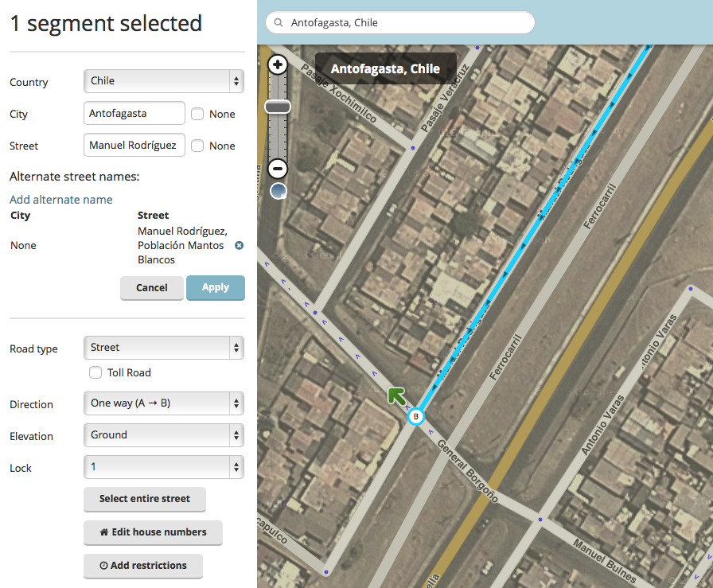
Task: Open the Road type dropdown
Action: [163, 348]
